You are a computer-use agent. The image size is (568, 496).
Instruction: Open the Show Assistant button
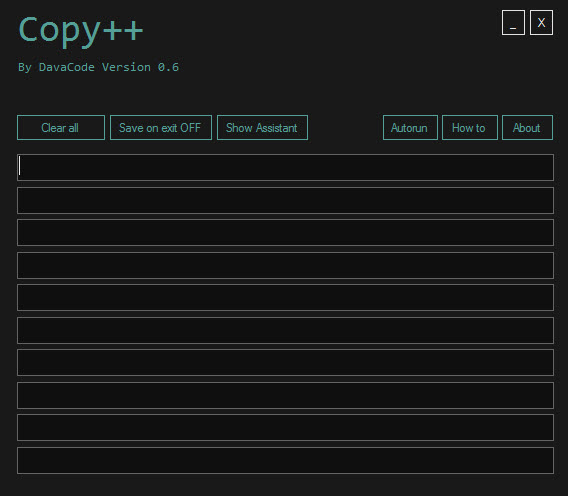(x=262, y=128)
